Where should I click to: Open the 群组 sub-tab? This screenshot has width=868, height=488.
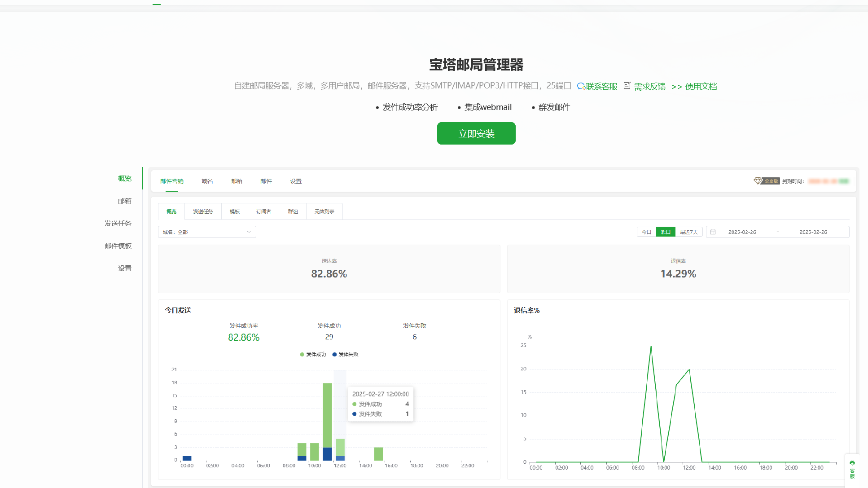click(293, 211)
